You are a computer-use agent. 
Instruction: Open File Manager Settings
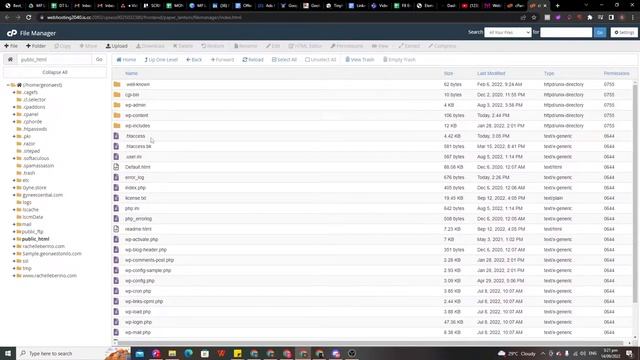click(x=624, y=32)
